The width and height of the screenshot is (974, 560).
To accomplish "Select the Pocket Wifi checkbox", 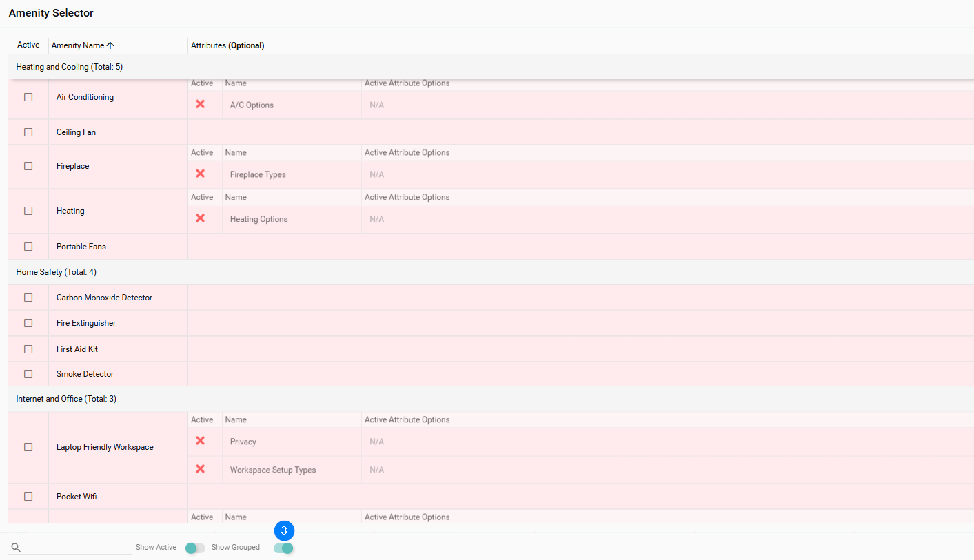I will [x=28, y=497].
